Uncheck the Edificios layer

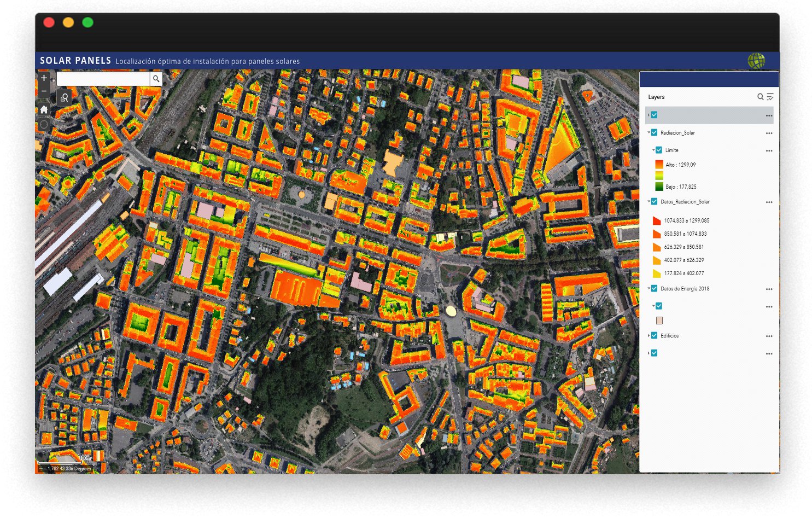pos(655,335)
